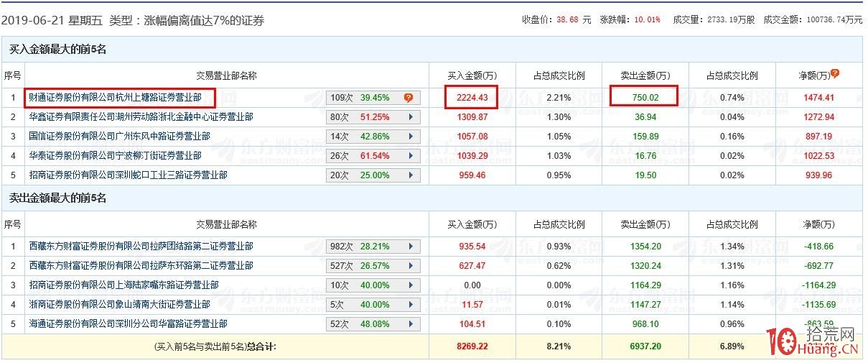Select the sell amount 750.02
The width and height of the screenshot is (868, 363).
(x=644, y=98)
